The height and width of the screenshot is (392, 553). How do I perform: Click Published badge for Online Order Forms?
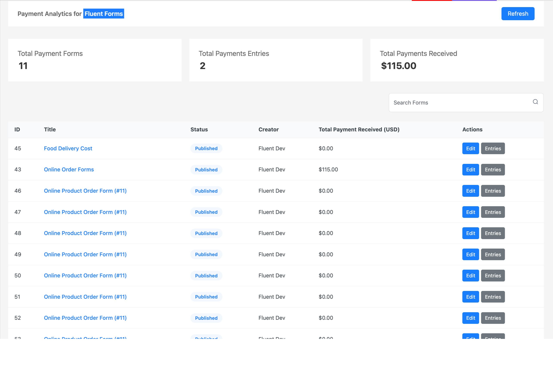point(206,170)
